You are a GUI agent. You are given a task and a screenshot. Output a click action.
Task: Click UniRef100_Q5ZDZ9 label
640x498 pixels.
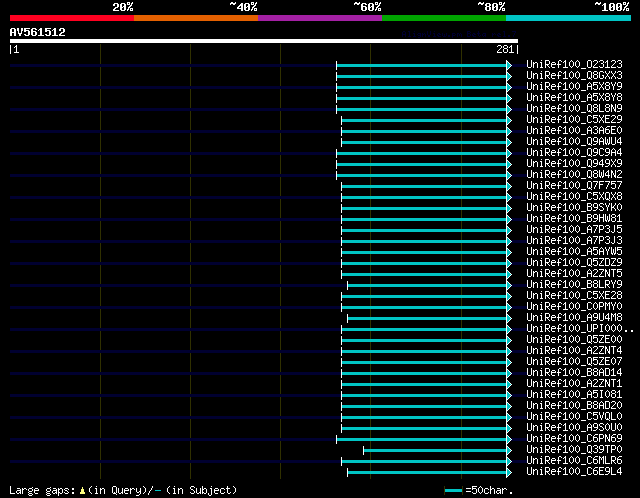(x=574, y=263)
